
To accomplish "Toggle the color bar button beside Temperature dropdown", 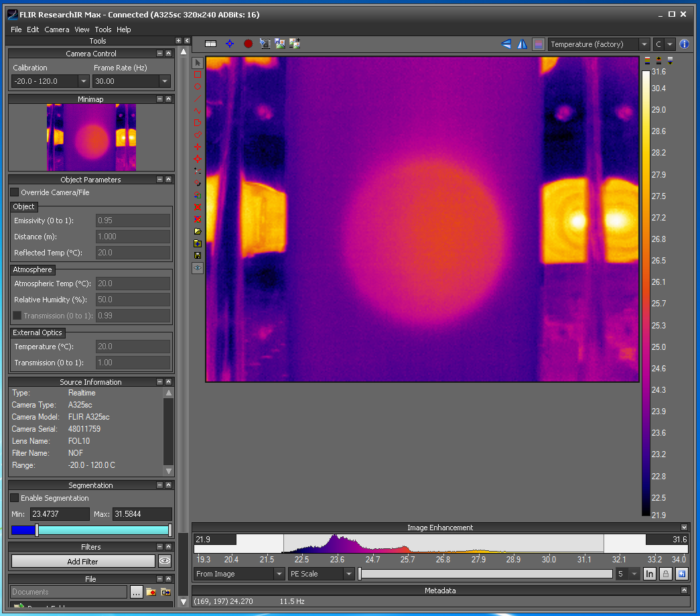I will 539,44.
